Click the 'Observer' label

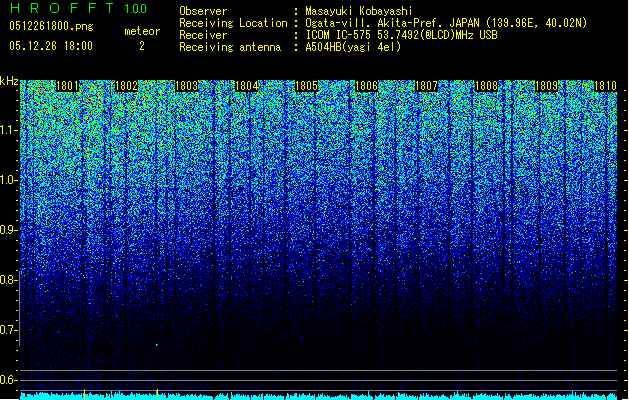pyautogui.click(x=203, y=11)
